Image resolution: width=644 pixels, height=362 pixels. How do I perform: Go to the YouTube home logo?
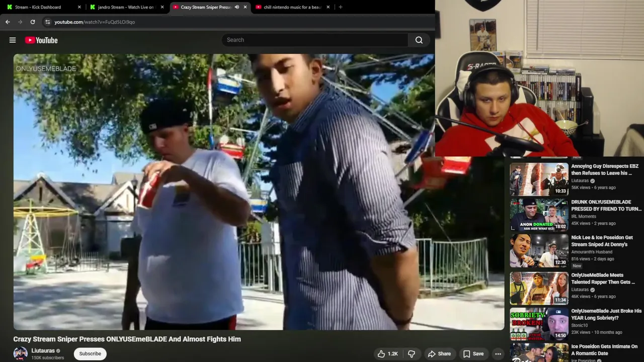(x=41, y=40)
